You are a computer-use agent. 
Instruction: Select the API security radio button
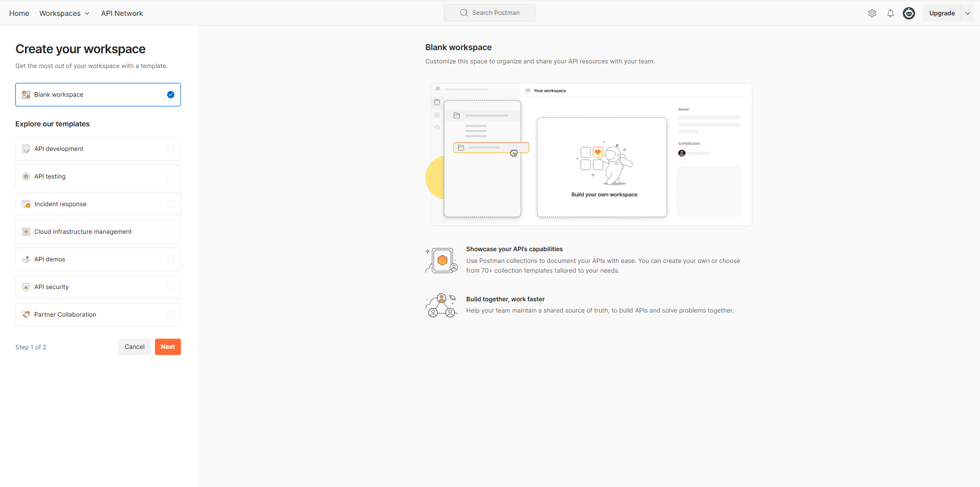(x=171, y=287)
